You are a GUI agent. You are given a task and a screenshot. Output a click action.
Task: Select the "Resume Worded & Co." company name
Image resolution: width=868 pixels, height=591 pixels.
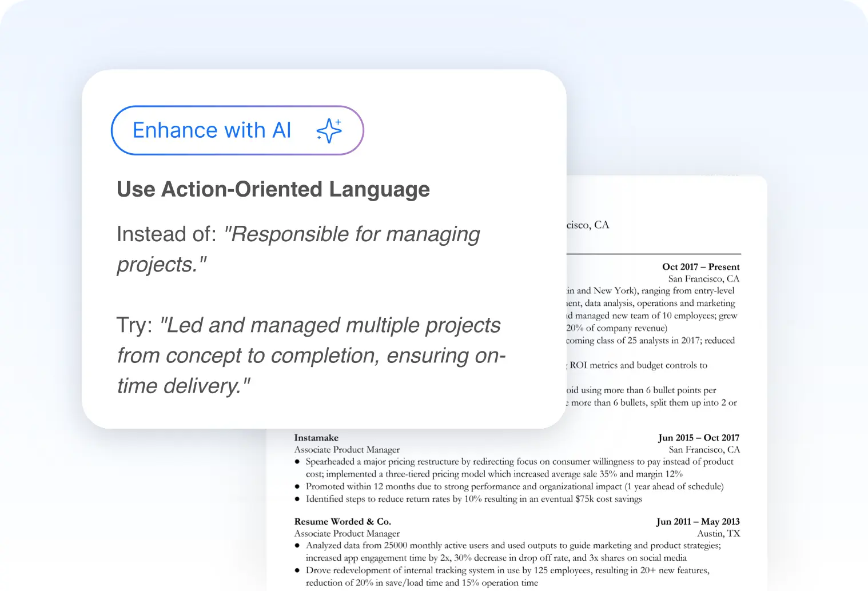(x=343, y=522)
